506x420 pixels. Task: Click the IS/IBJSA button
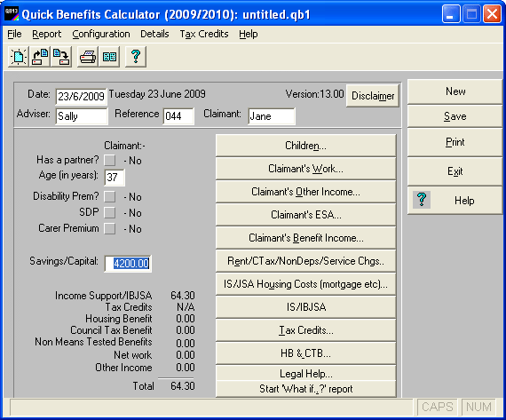305,307
